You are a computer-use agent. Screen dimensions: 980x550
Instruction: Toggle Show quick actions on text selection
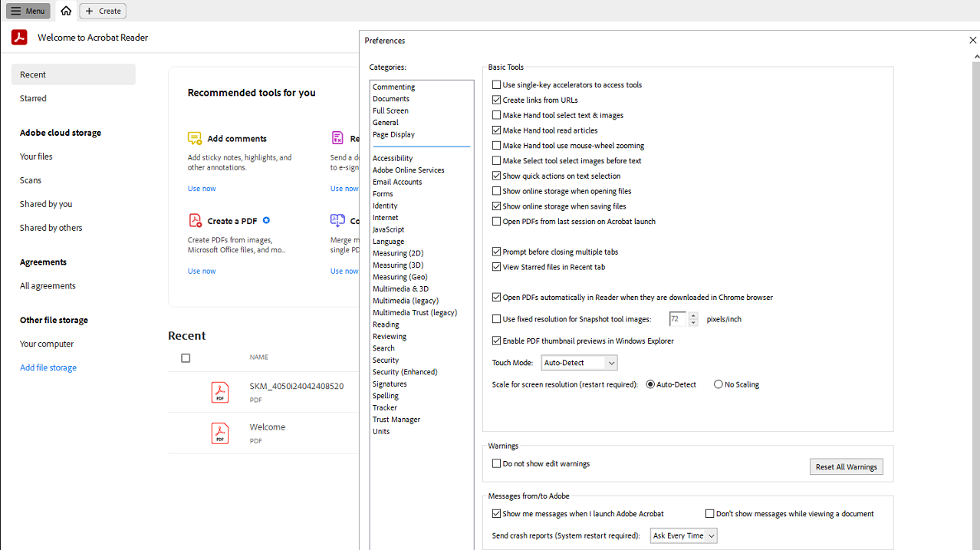(496, 176)
